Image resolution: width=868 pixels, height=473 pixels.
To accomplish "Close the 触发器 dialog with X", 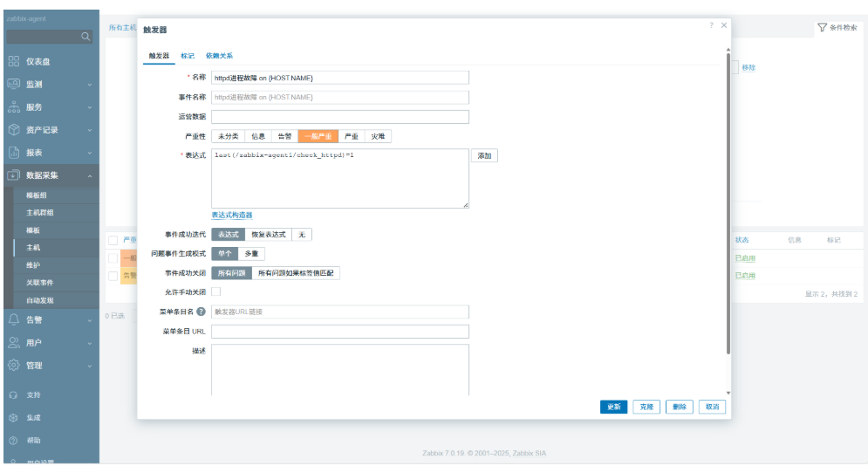I will (x=724, y=25).
